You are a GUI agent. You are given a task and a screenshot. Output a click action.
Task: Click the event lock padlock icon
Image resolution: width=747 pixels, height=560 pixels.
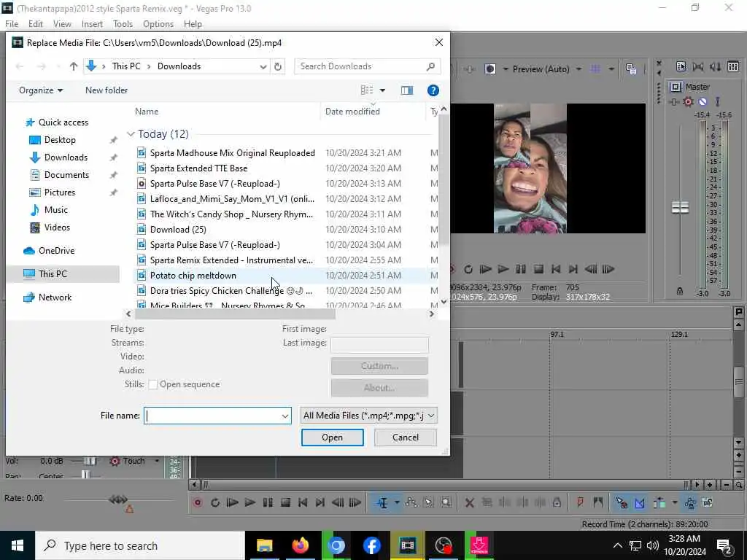click(557, 502)
